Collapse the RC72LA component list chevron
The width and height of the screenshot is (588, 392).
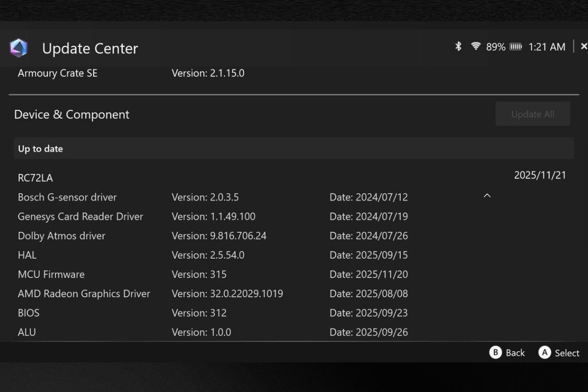[487, 196]
